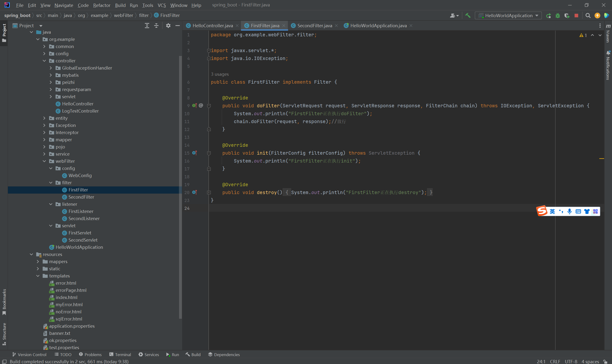Click the Debug bug icon
This screenshot has width=612, height=364.
557,16
